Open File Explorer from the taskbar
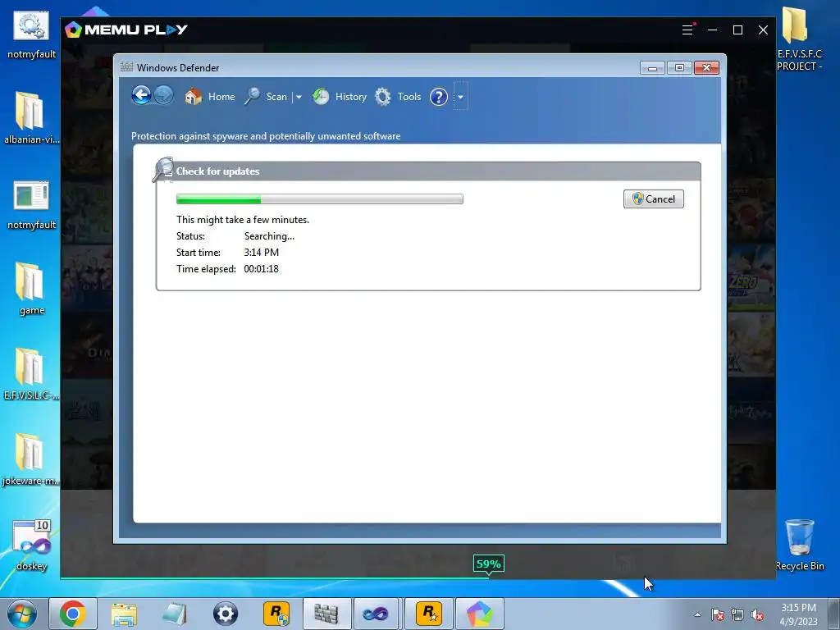 [124, 614]
